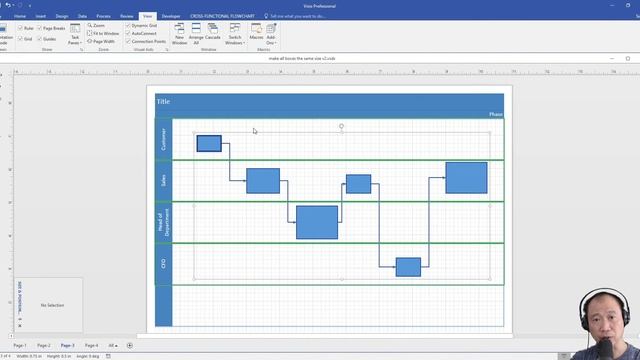This screenshot has height=360, width=640.
Task: Open the Switch Windows dropdown
Action: coord(235,34)
